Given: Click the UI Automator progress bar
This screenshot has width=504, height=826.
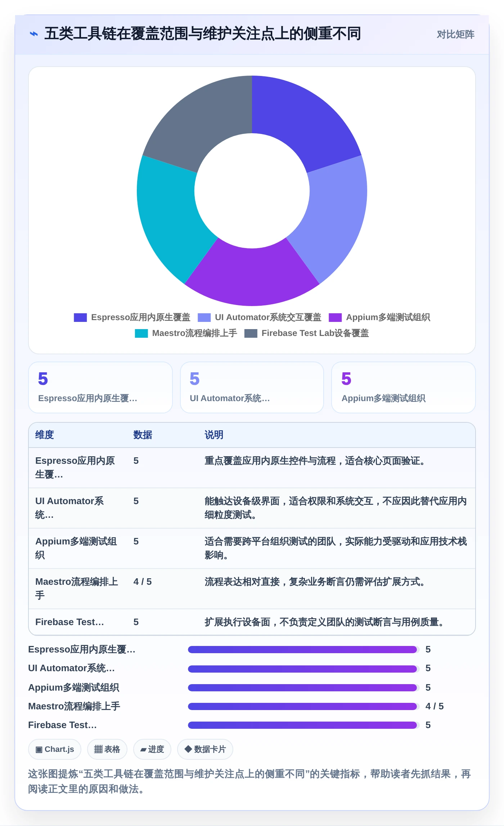Looking at the screenshot, I should pos(303,669).
